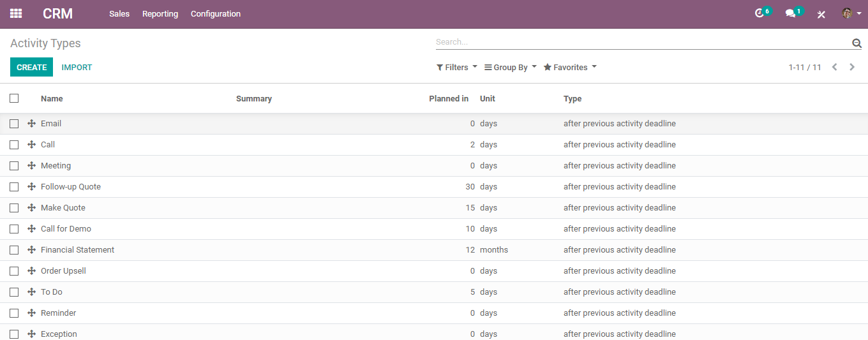This screenshot has height=340, width=868.
Task: Open the user avatar menu
Action: pyautogui.click(x=851, y=13)
